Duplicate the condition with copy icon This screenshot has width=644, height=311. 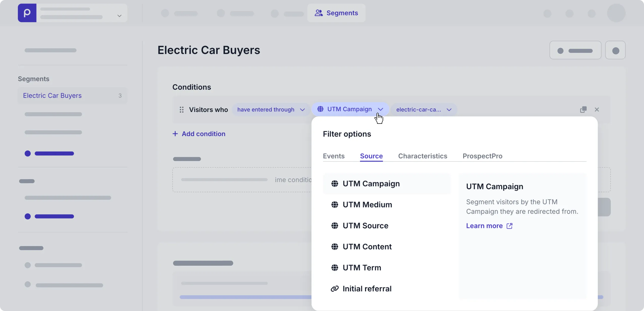(x=583, y=109)
